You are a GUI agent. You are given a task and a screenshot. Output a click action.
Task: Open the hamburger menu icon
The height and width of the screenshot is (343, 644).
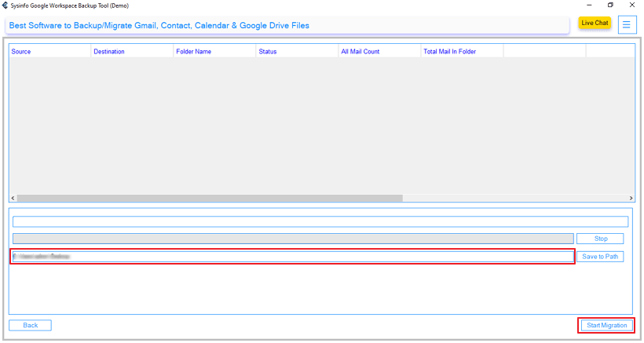627,24
